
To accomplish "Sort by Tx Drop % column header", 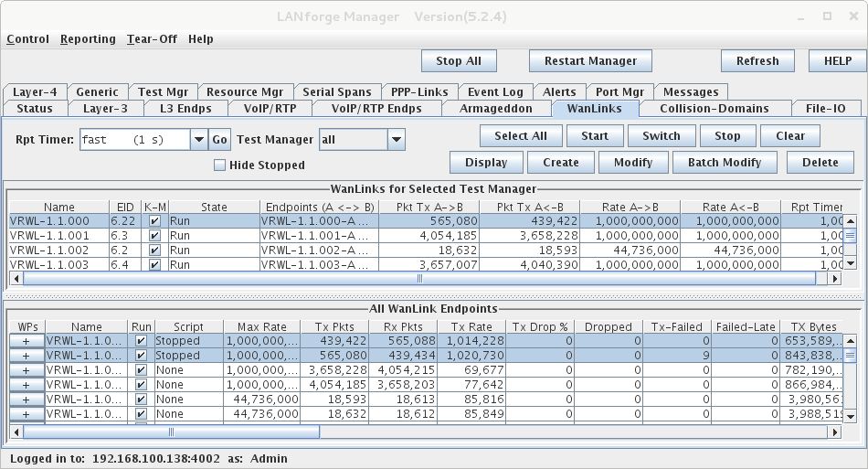I will click(540, 326).
